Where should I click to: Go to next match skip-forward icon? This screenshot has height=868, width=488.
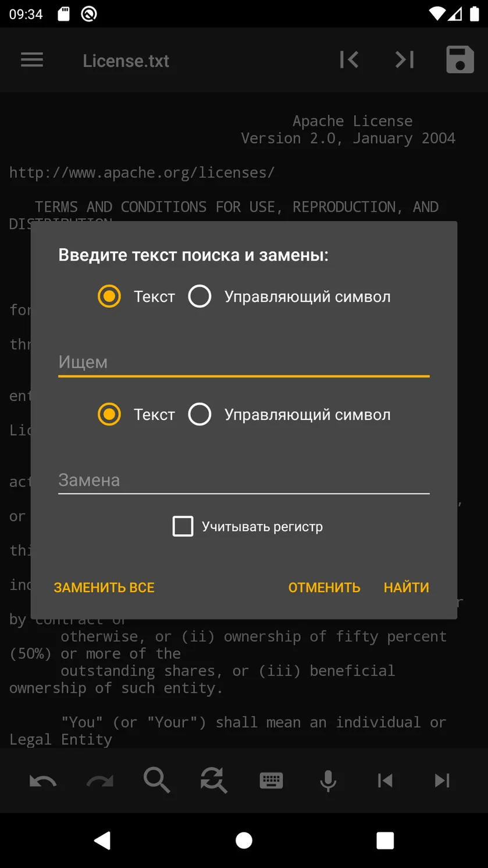tap(442, 780)
